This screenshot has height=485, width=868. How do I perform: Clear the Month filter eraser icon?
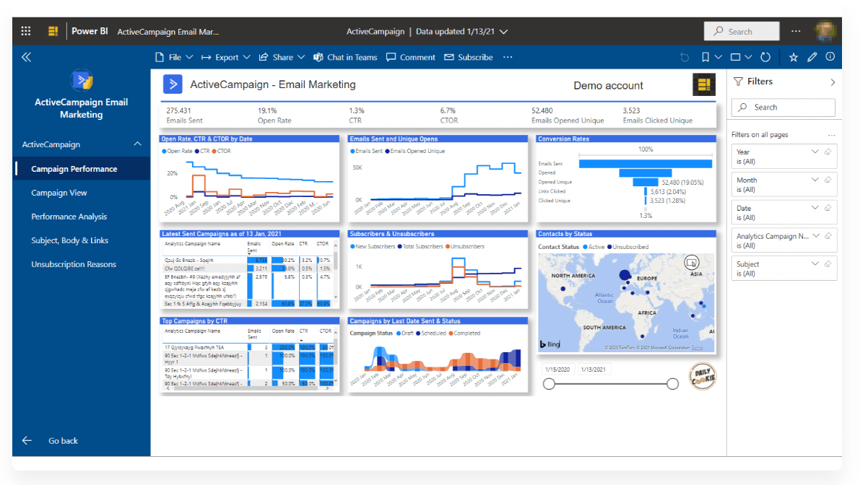coord(828,180)
